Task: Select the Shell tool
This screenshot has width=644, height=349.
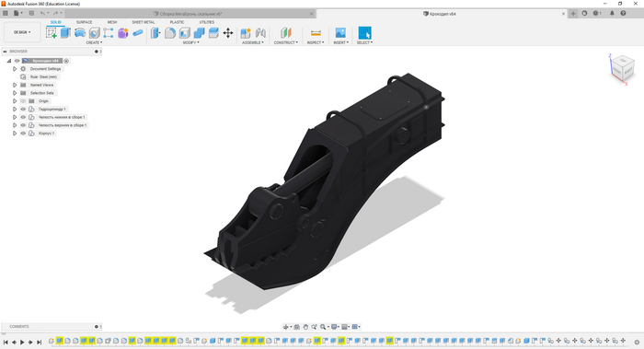Action: pos(185,33)
